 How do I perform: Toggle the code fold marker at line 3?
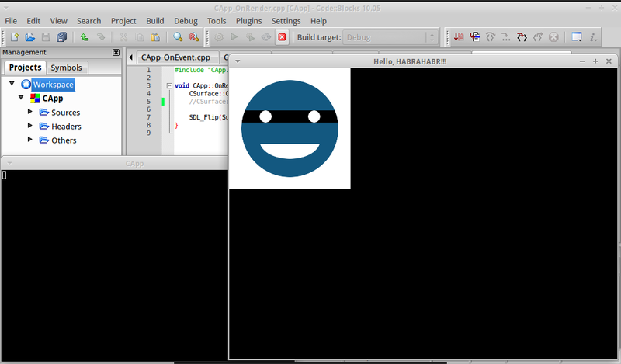[x=169, y=85]
